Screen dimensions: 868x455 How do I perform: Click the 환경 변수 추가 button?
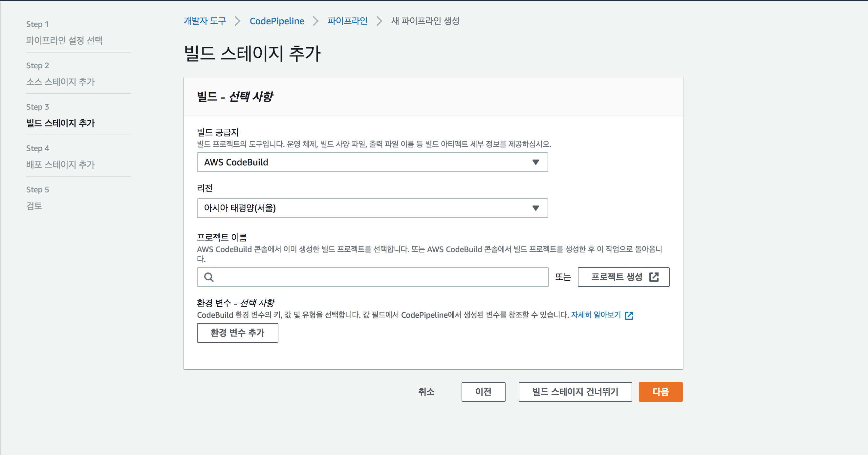[x=237, y=333]
